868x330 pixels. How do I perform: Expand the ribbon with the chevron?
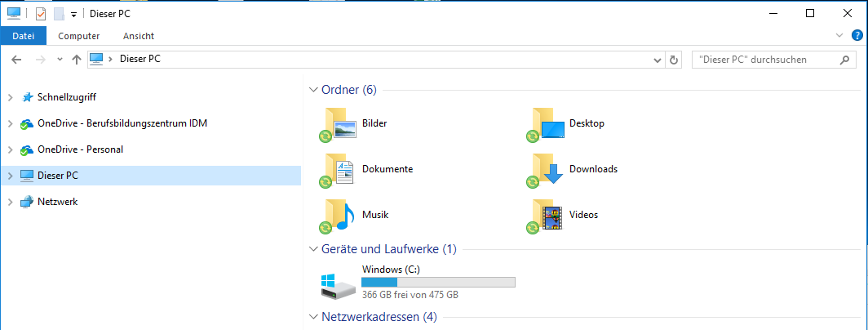(839, 35)
